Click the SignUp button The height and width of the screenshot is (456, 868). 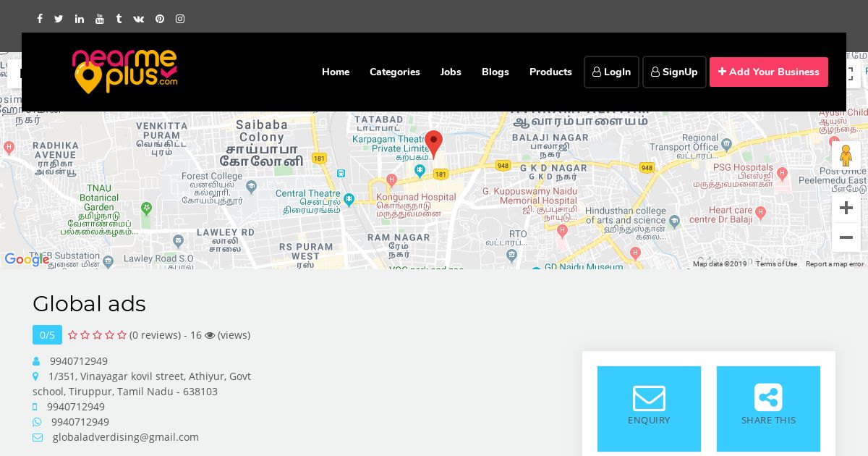(674, 72)
